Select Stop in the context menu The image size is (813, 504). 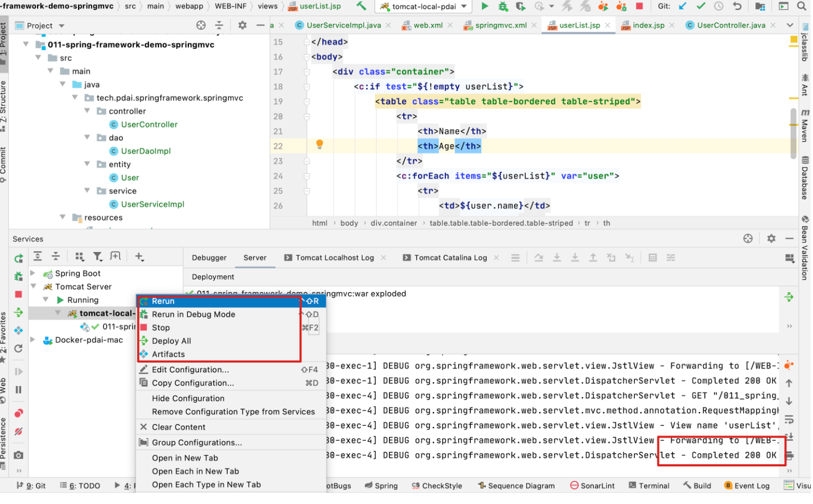[x=231, y=328]
